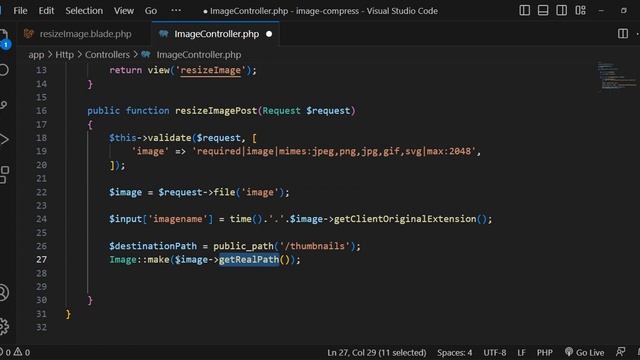Open the Manage gear menu
Screen dimensions: 640x360
tap(4, 327)
